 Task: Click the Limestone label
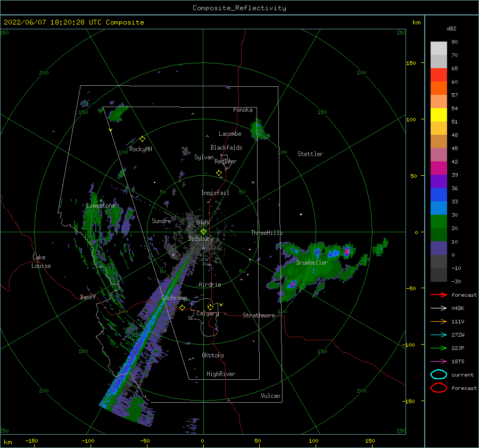[101, 206]
